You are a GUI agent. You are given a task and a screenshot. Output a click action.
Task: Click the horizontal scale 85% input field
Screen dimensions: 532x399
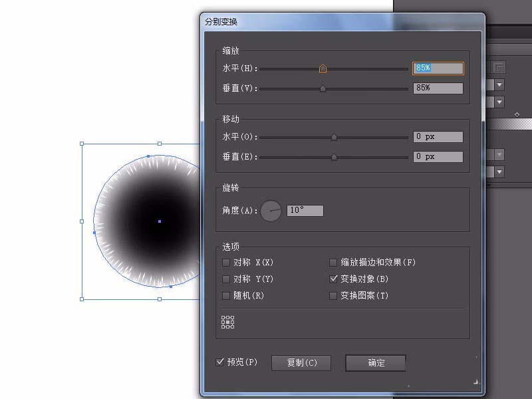click(438, 68)
